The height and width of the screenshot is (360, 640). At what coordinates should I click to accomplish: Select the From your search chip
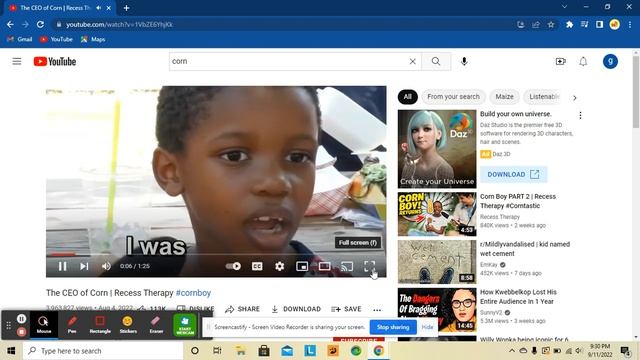[x=453, y=97]
